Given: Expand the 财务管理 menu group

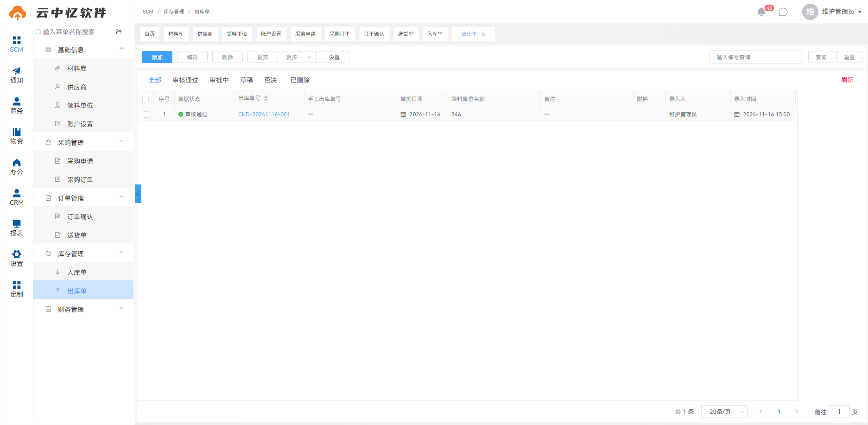Looking at the screenshot, I should pos(83,309).
